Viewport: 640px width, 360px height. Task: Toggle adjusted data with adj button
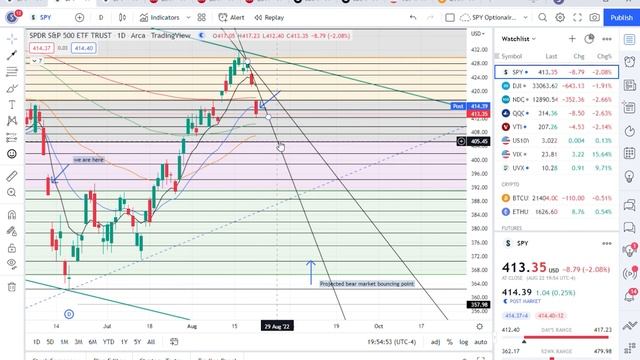coord(436,342)
